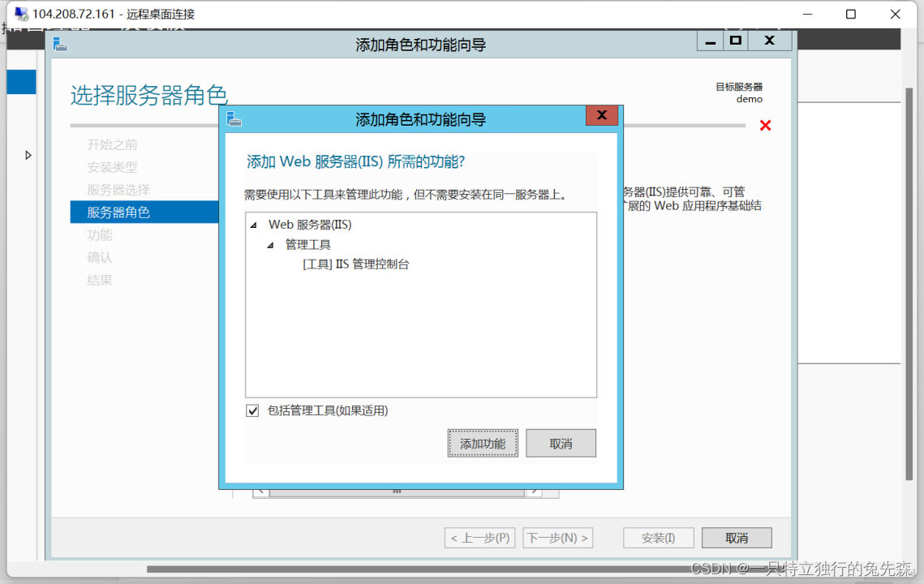Select the 安装类型 step
Image resolution: width=924 pixels, height=584 pixels.
(x=112, y=167)
